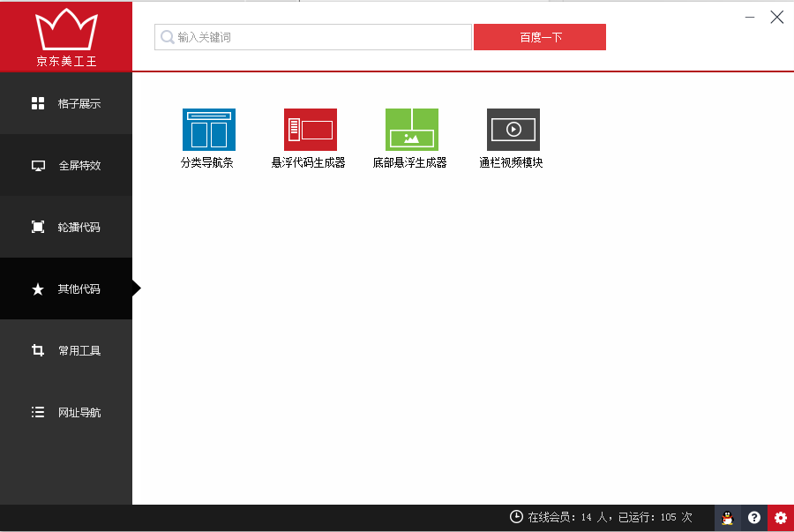Launch the 悬浮代码生成器 icon
The image size is (794, 532).
click(x=310, y=130)
